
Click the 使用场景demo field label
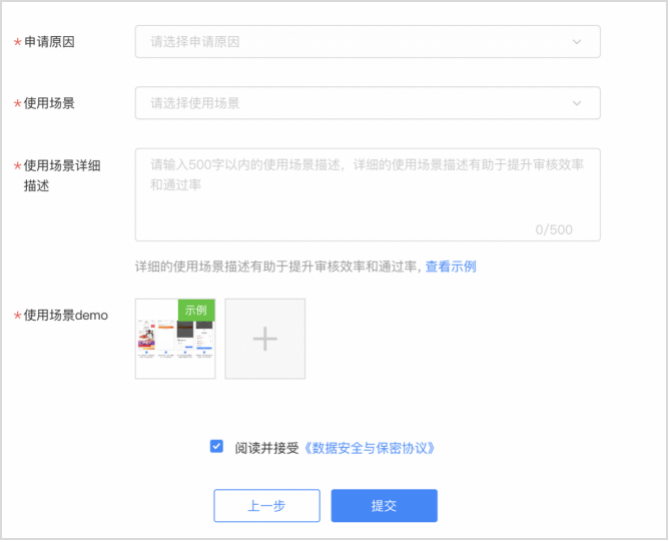point(65,316)
